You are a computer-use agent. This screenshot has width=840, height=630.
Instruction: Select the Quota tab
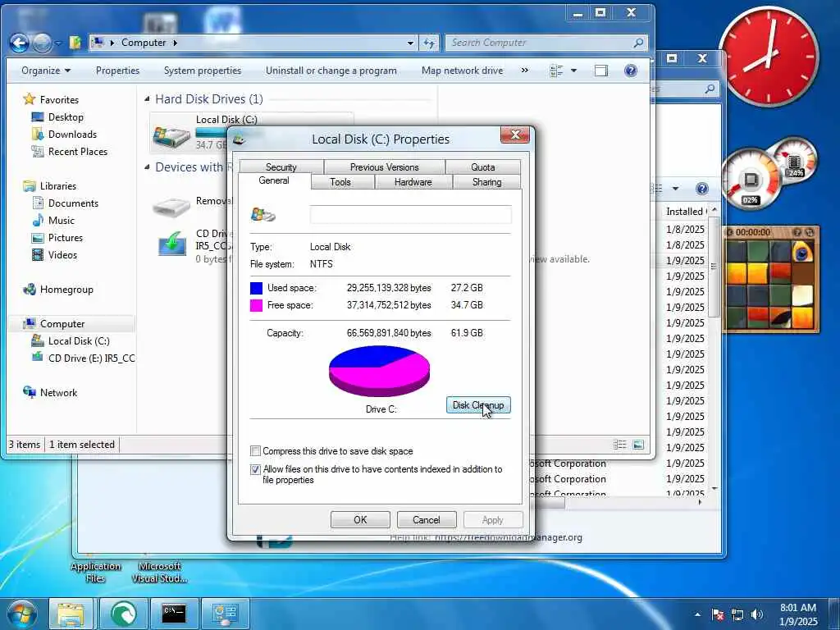pyautogui.click(x=482, y=167)
